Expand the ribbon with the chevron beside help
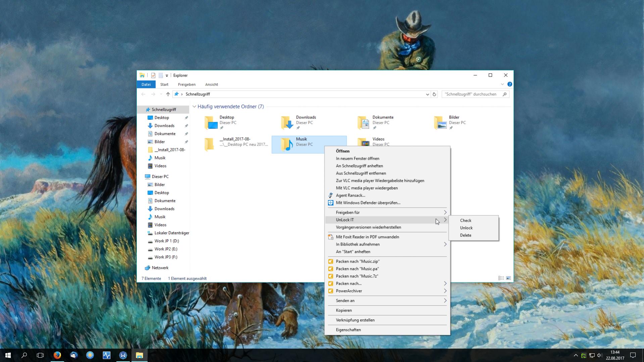Screen dimensions: 644x362 (x=502, y=84)
